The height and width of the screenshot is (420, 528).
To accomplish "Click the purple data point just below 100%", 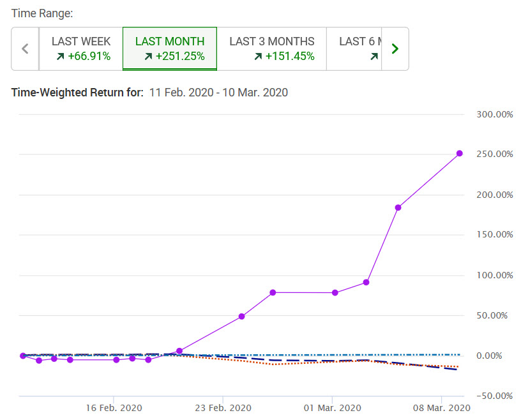I will pyautogui.click(x=366, y=282).
